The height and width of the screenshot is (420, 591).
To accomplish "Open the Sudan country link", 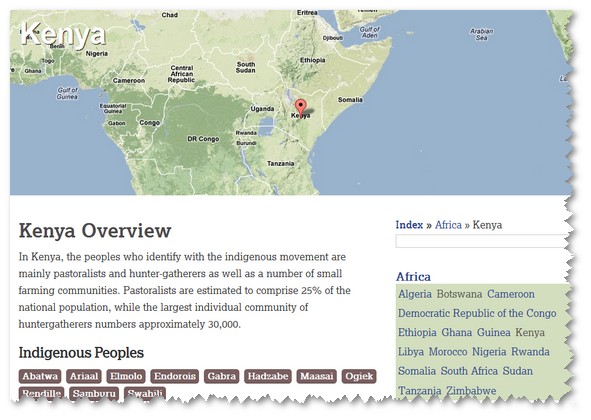I will click(x=518, y=371).
